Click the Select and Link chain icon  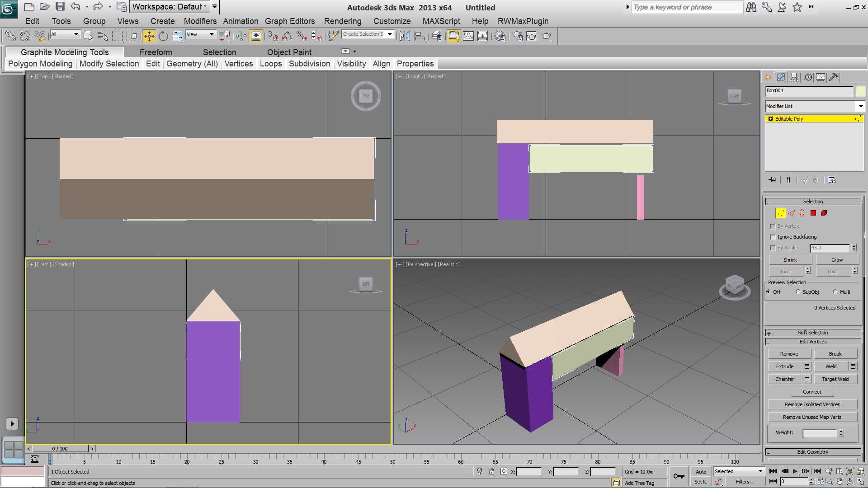click(10, 36)
